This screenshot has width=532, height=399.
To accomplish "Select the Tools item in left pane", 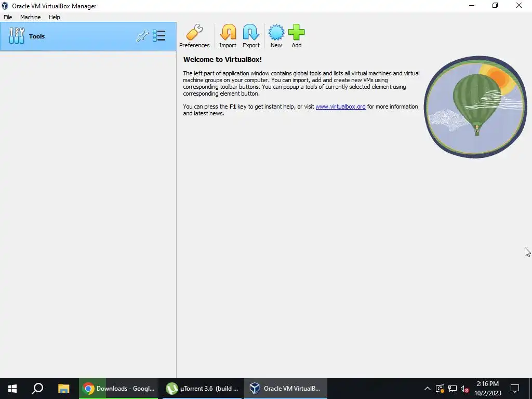I will (x=88, y=36).
